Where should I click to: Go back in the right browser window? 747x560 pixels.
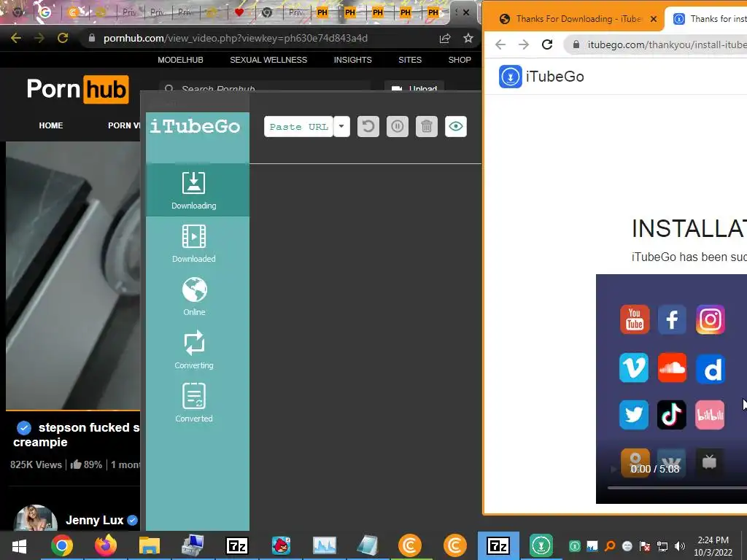500,44
